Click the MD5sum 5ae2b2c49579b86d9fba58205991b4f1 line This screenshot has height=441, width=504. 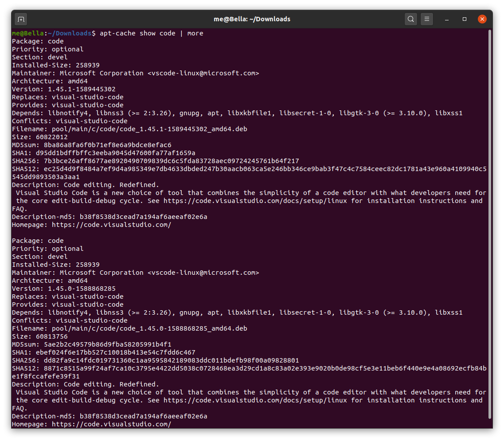coord(92,344)
